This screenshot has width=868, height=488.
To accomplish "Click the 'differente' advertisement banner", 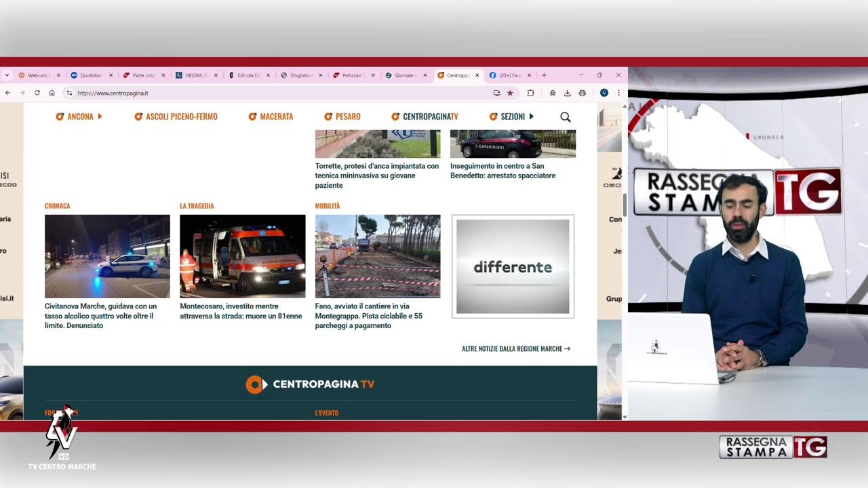I will pos(513,266).
